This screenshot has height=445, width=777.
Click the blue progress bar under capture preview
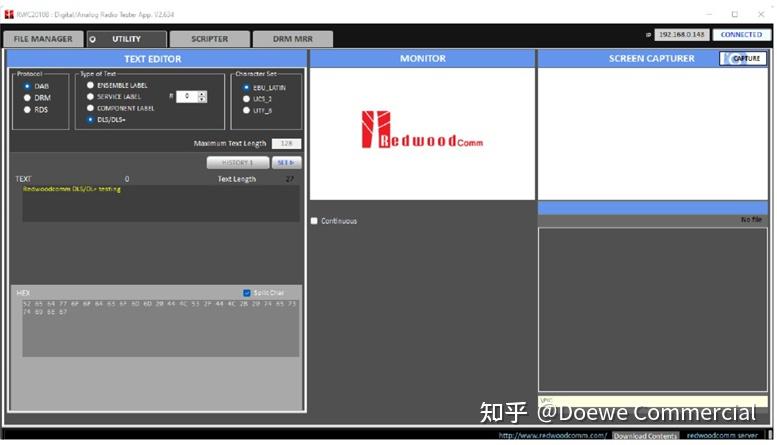653,208
